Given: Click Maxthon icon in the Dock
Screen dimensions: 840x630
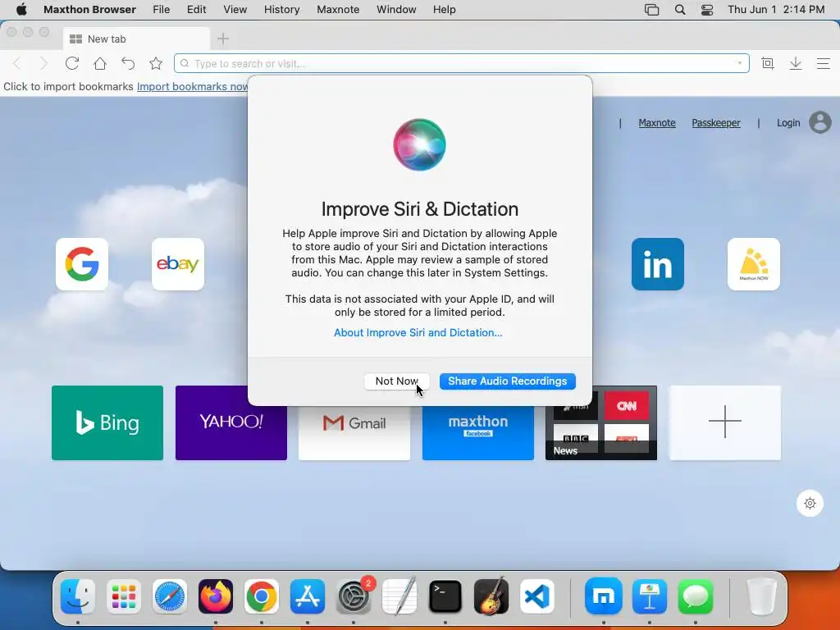Looking at the screenshot, I should pyautogui.click(x=604, y=596).
